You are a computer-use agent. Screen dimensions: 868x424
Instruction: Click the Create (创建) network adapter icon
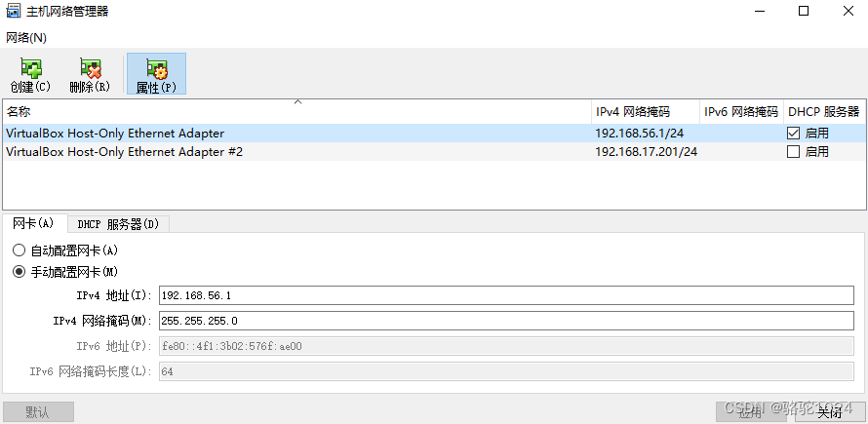pyautogui.click(x=30, y=74)
